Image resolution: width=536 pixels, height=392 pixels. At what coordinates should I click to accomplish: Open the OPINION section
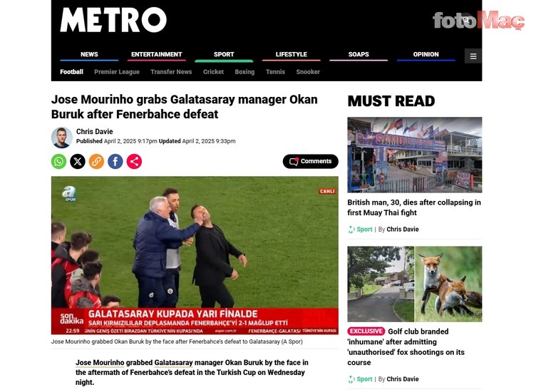426,55
